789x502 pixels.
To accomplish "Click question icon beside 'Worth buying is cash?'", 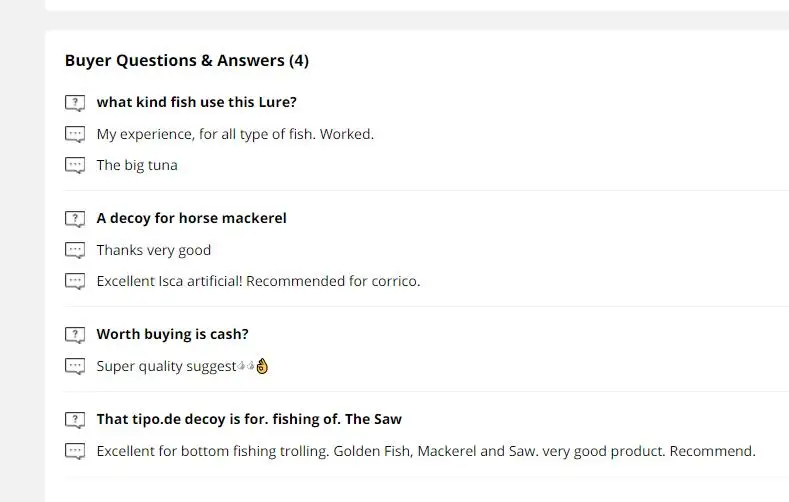I will [x=75, y=335].
